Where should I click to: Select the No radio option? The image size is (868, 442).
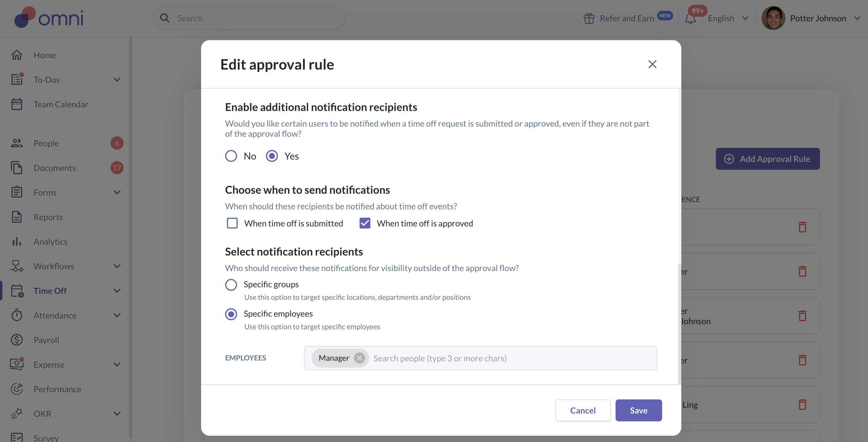point(231,156)
